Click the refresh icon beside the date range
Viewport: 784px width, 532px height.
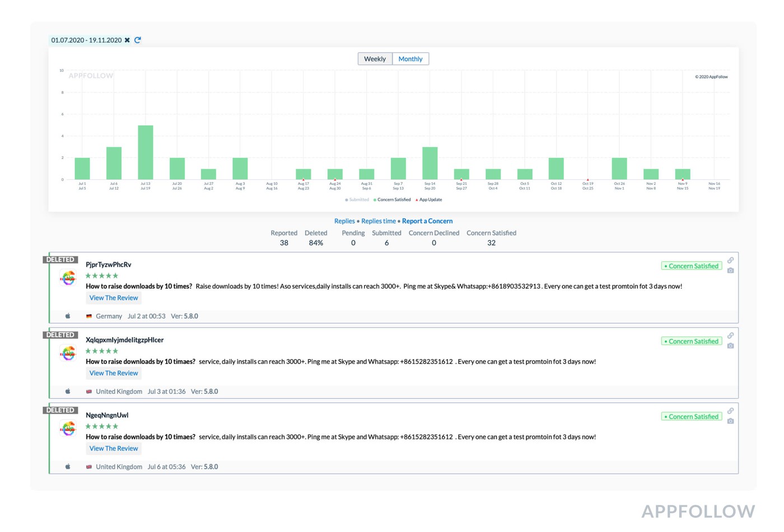[x=137, y=40]
